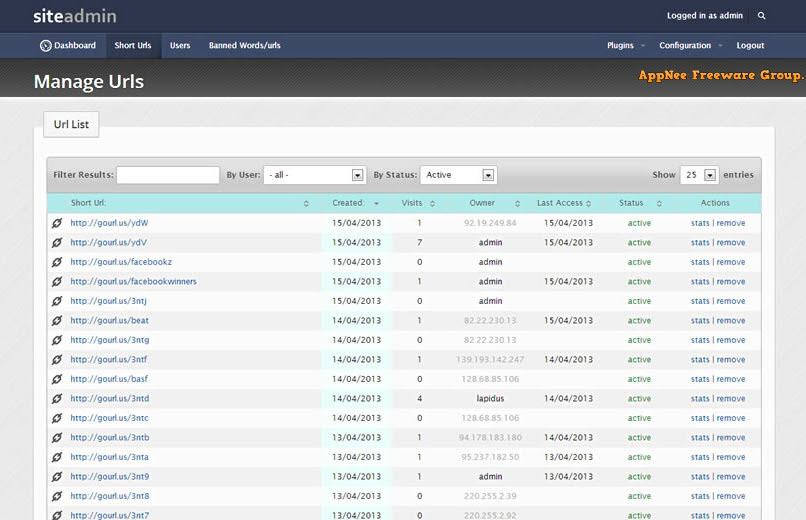Remove the gourl.us/3ntf url

coord(731,360)
